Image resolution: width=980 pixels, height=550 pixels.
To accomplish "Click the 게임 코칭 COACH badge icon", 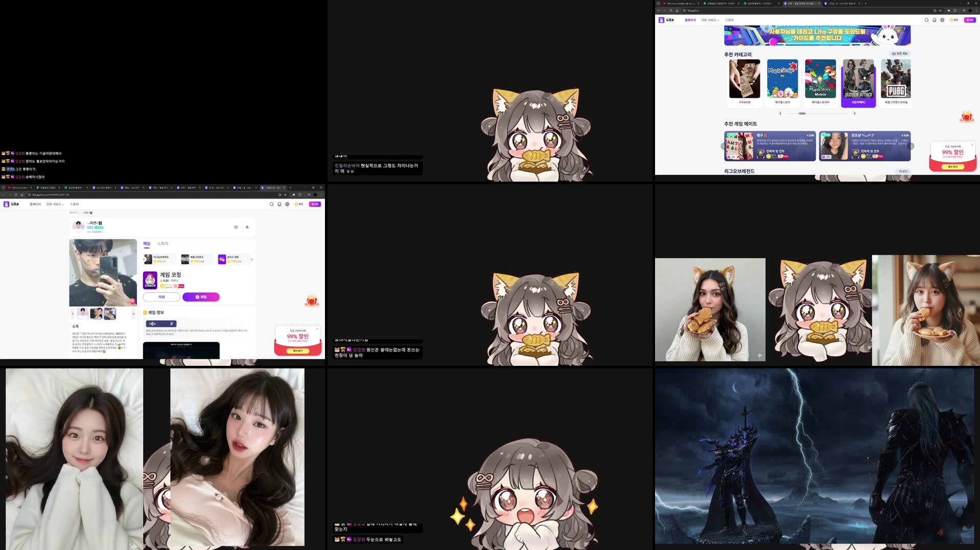I will click(x=150, y=281).
